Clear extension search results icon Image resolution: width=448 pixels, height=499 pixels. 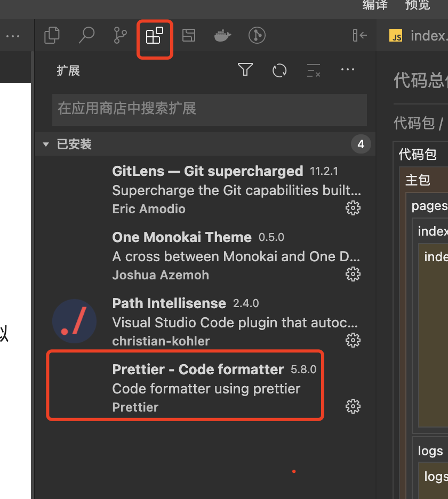tap(314, 70)
